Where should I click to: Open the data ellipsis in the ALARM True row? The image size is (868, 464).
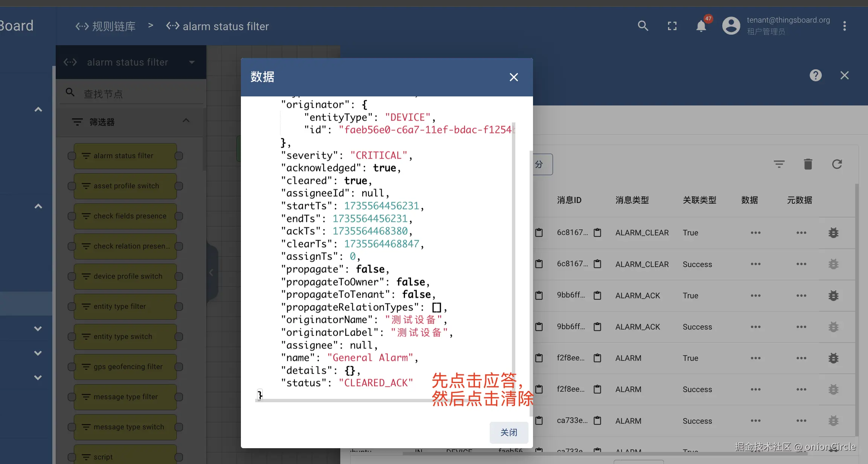coord(755,358)
